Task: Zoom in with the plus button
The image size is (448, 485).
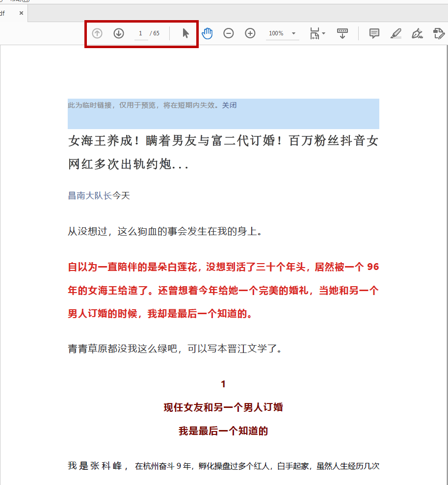Action: (x=250, y=33)
